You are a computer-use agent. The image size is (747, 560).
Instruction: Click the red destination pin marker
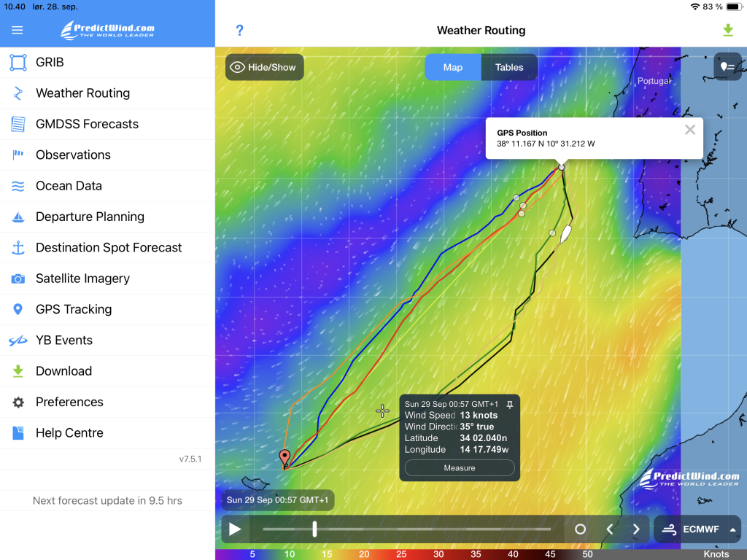[x=285, y=458]
